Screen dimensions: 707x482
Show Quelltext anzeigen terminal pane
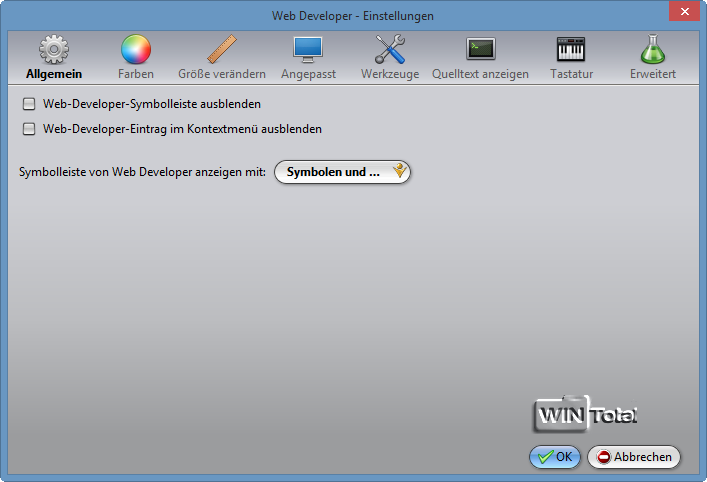[480, 57]
